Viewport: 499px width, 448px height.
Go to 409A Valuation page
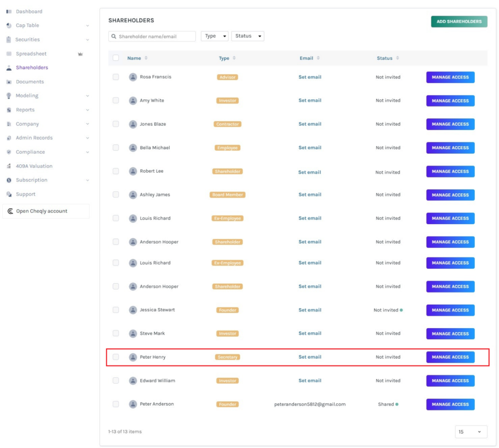coord(34,166)
